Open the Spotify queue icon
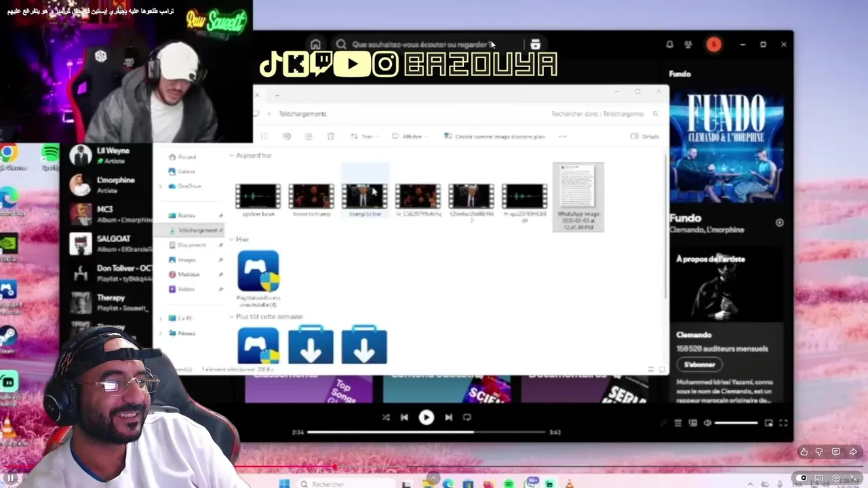This screenshot has width=868, height=488. 677,423
